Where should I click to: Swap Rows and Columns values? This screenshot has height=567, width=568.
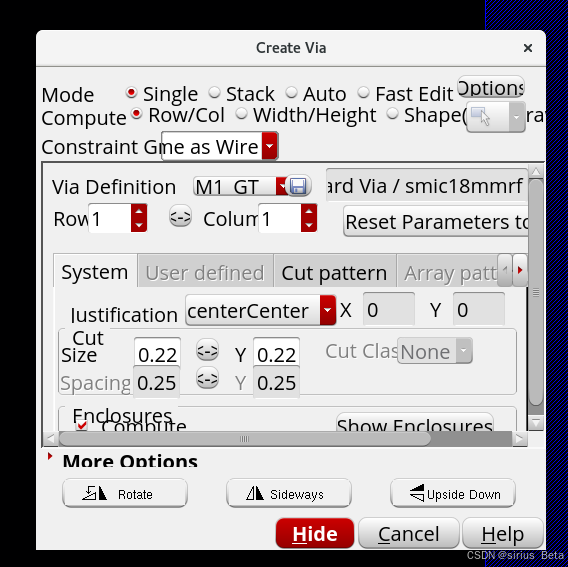click(x=180, y=217)
